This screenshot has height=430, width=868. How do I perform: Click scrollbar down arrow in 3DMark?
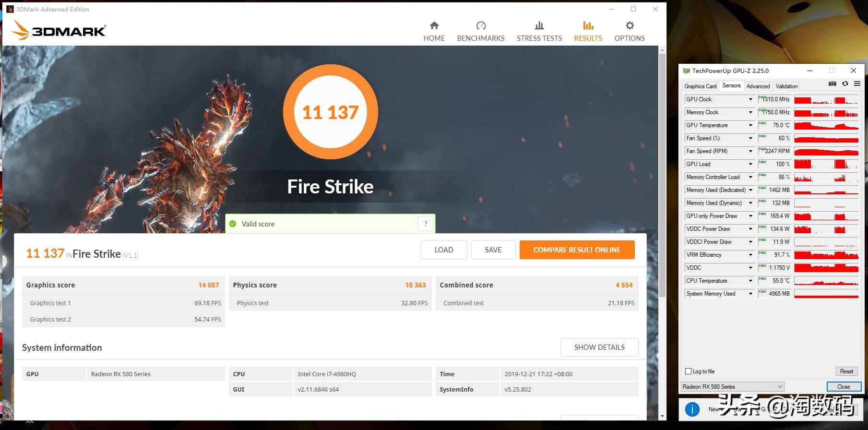(x=662, y=416)
